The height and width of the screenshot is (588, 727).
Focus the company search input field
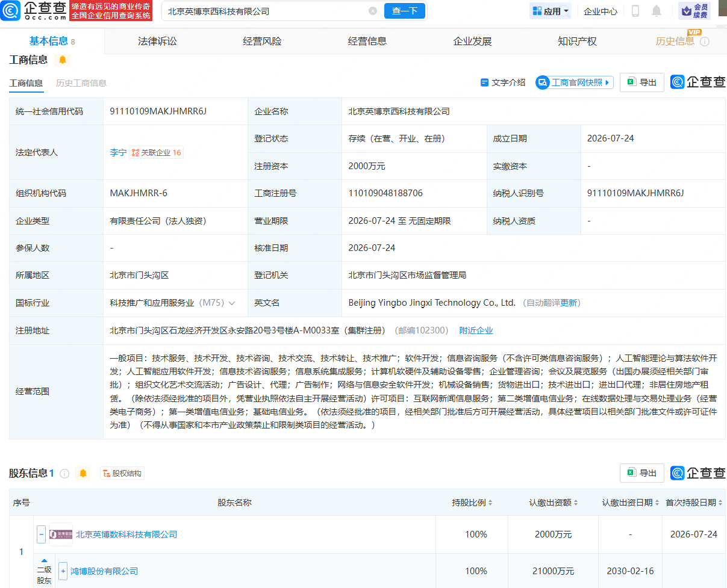267,11
